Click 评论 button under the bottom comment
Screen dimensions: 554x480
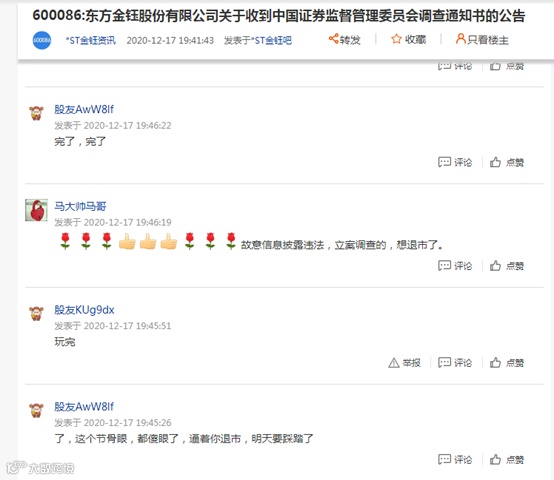[455, 460]
